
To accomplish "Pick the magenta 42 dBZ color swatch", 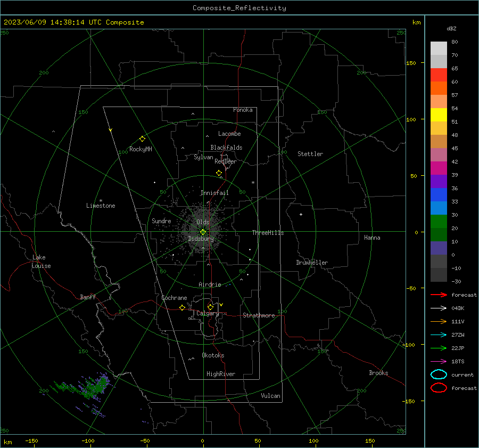I will pos(439,168).
